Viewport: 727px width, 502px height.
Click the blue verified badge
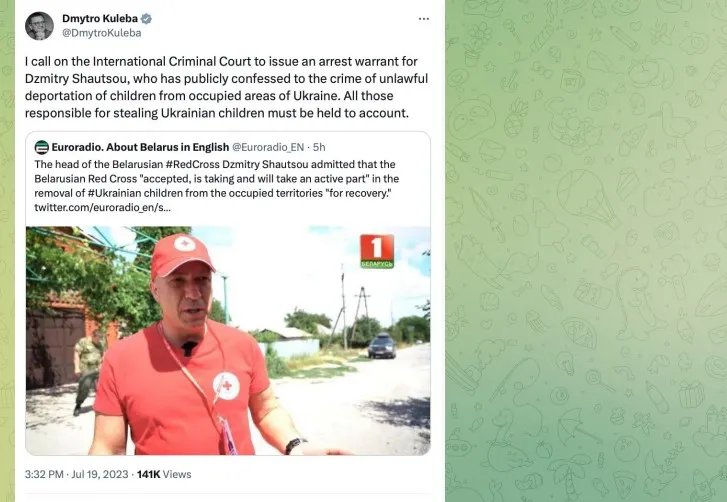coord(147,19)
